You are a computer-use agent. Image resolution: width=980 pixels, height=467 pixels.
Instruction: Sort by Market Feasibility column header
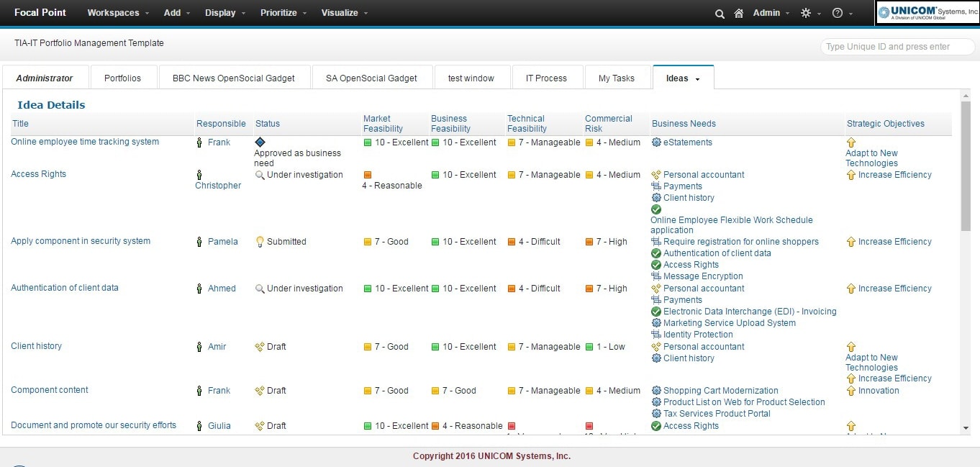click(383, 124)
